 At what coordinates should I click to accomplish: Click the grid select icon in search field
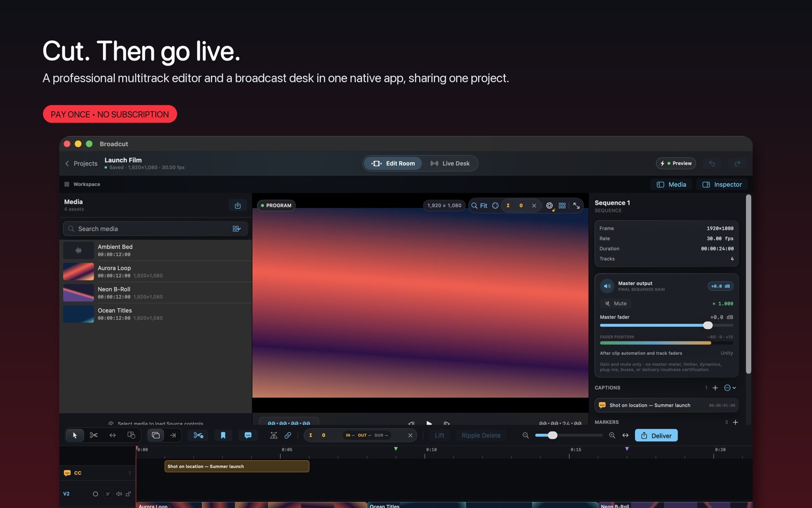click(x=236, y=229)
